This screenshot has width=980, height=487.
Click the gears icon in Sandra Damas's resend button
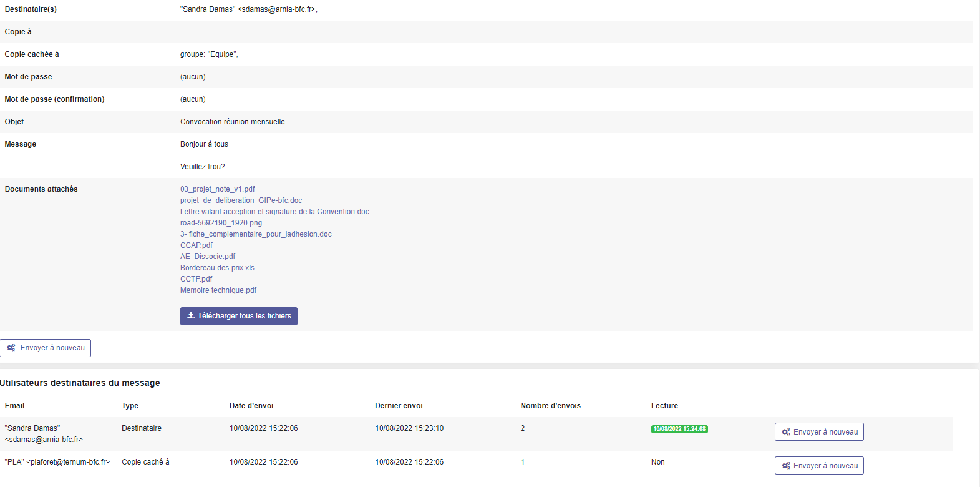[x=786, y=432]
